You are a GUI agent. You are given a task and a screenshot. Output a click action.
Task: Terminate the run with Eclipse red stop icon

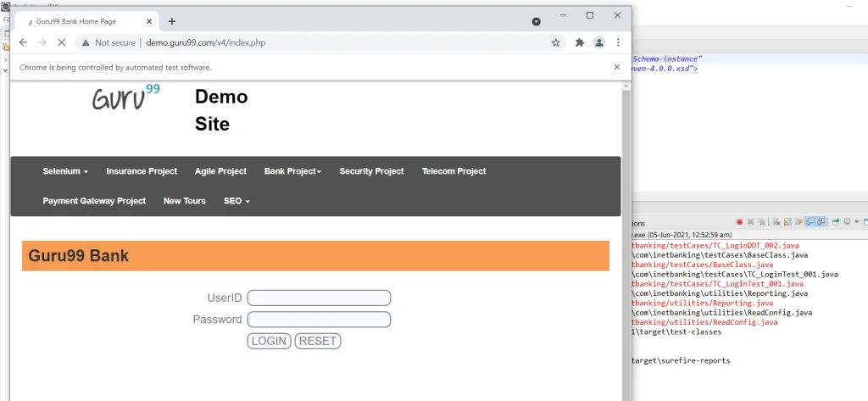739,222
